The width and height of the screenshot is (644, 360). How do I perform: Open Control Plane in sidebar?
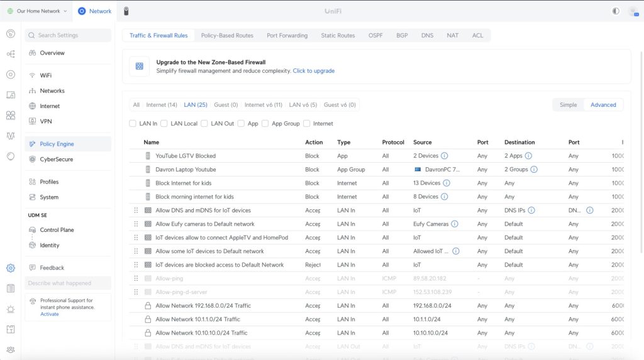pos(68,230)
